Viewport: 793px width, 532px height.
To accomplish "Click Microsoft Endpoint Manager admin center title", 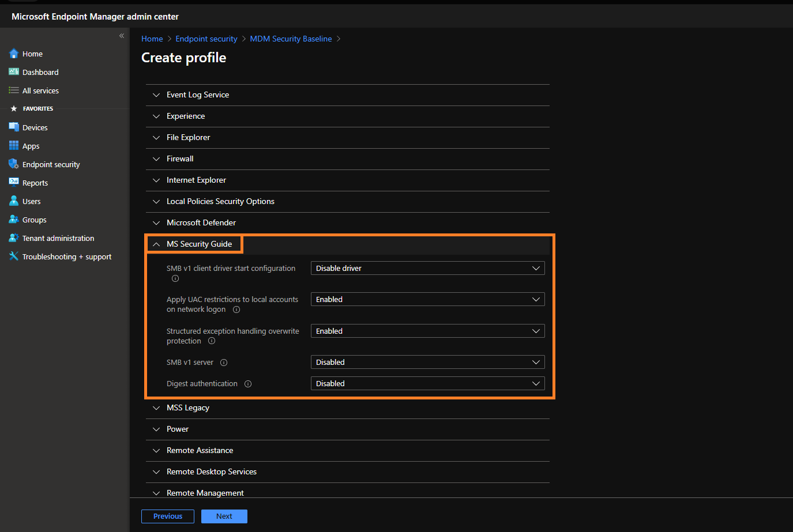I will pyautogui.click(x=95, y=17).
